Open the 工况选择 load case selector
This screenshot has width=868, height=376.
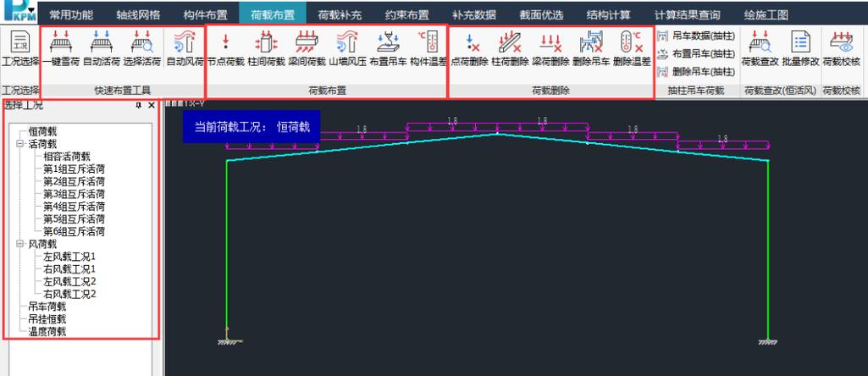[x=20, y=49]
